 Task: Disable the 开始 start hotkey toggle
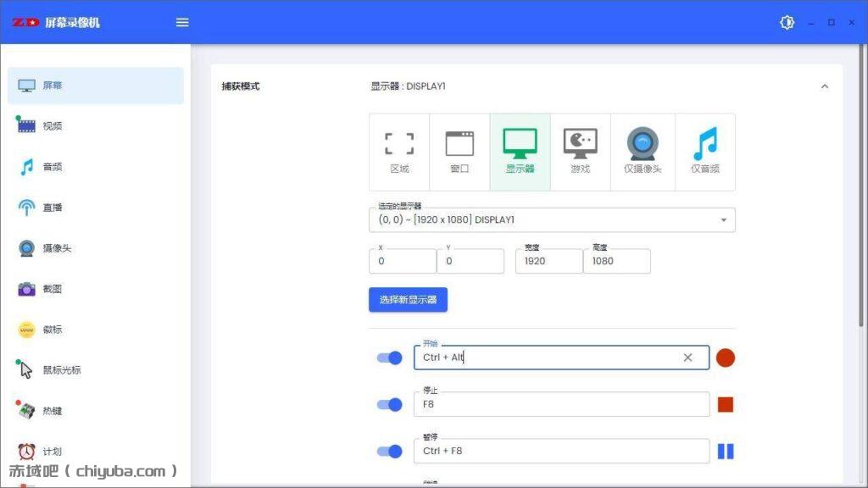point(389,358)
